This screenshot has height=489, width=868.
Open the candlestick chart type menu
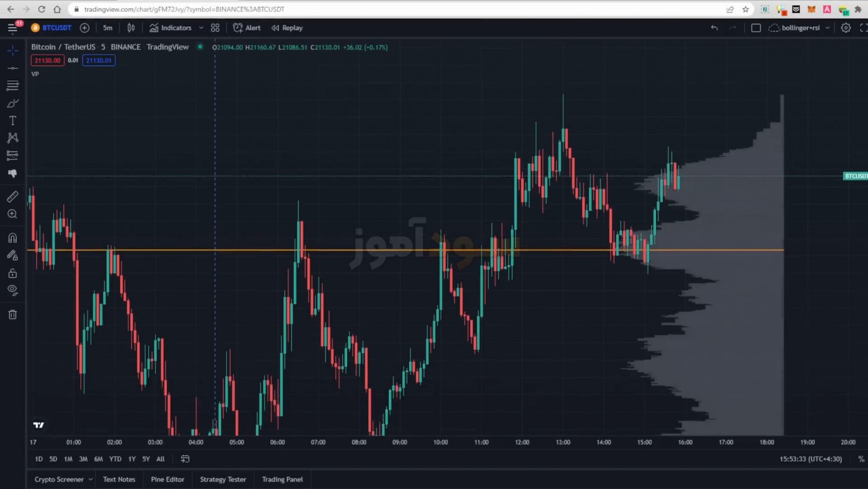click(x=131, y=28)
